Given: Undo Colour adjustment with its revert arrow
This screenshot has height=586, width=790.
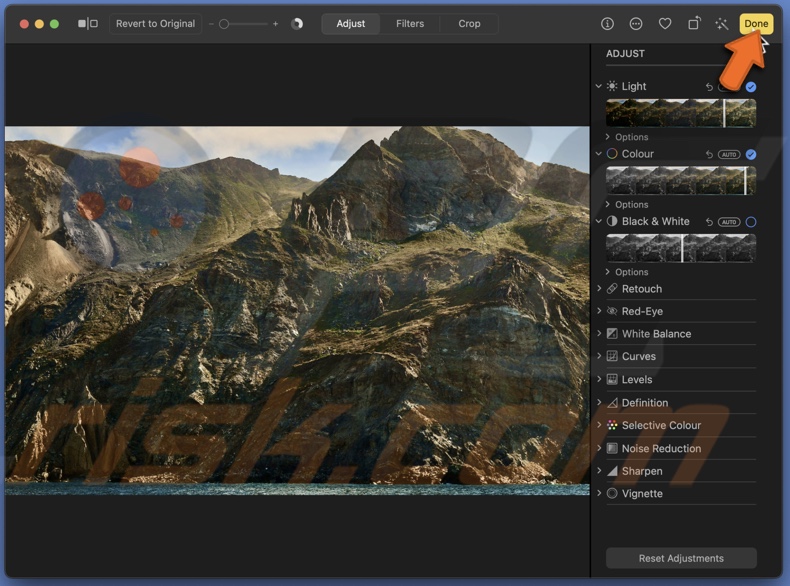Looking at the screenshot, I should click(x=709, y=154).
